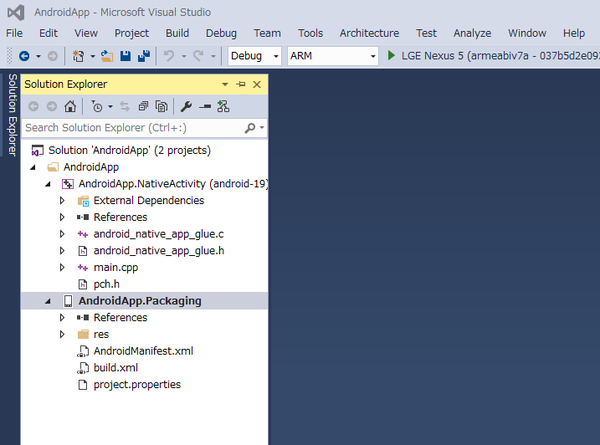Viewport: 600px width, 445px height.
Task: Select build.xml file
Action: point(116,368)
